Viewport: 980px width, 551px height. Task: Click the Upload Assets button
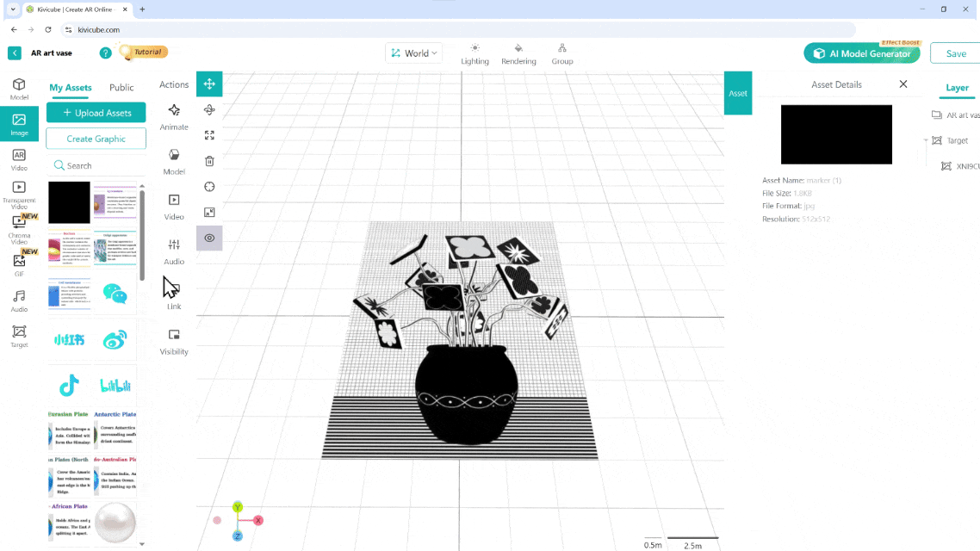coord(96,113)
